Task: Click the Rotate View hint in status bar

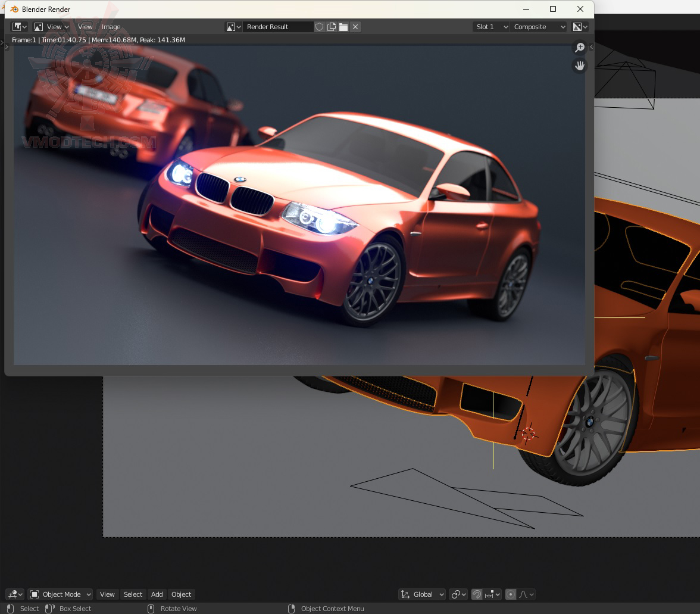Action: (x=173, y=609)
